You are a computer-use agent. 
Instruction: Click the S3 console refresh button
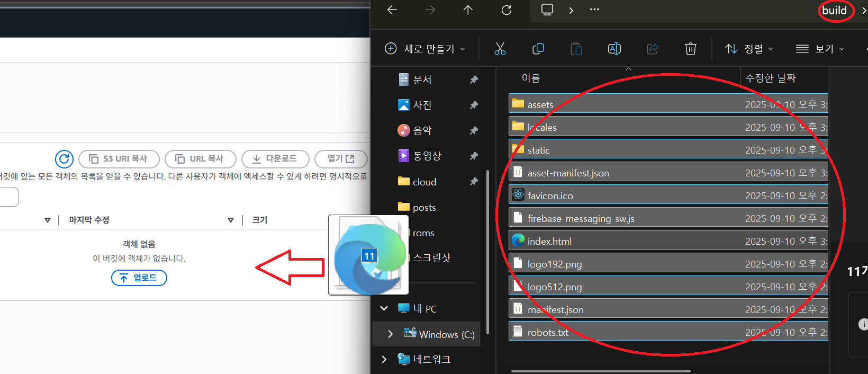[x=64, y=159]
